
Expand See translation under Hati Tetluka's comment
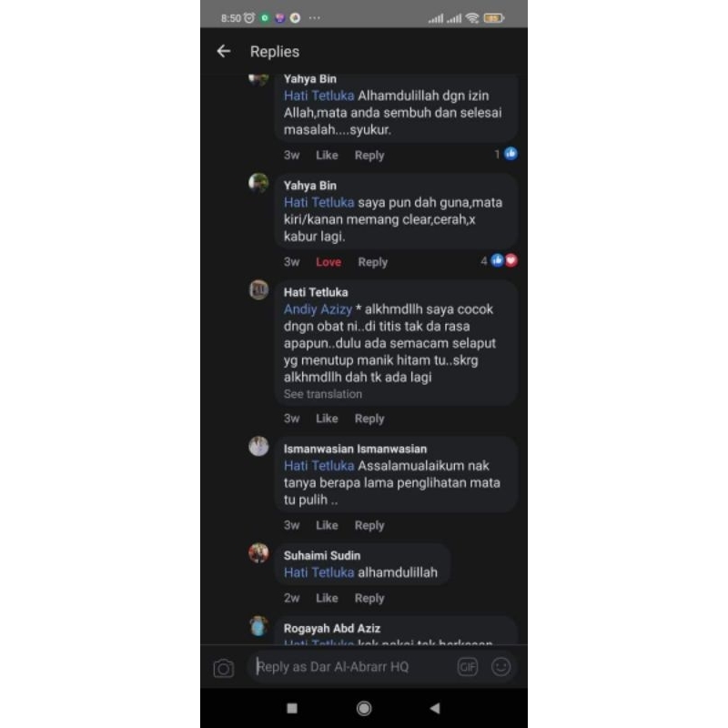(x=323, y=394)
